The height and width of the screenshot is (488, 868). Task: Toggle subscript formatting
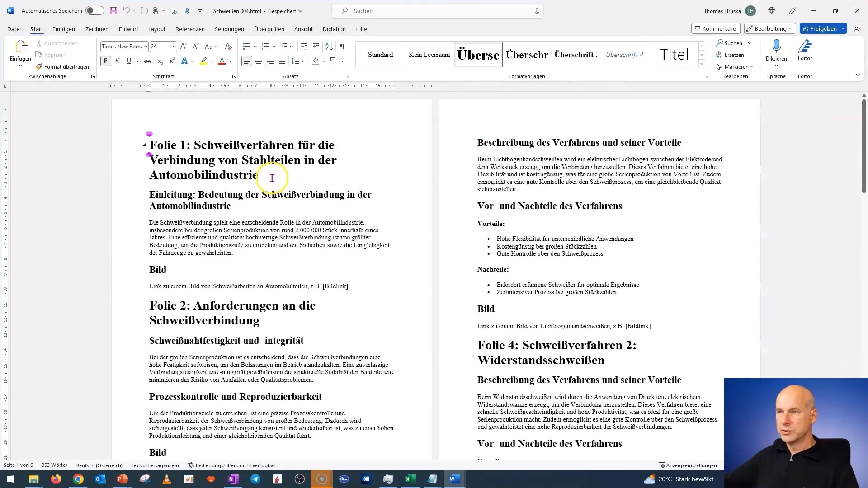160,61
